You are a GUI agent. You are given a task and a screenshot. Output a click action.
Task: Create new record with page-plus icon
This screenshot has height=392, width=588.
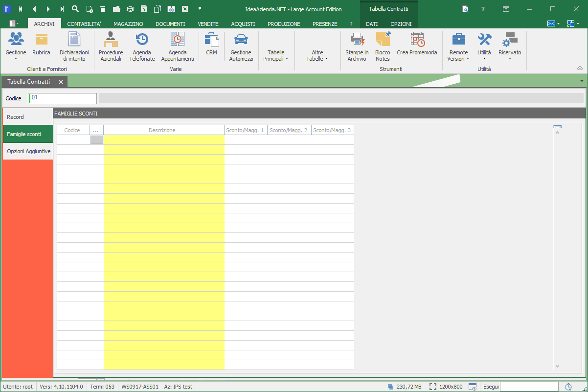pos(89,9)
